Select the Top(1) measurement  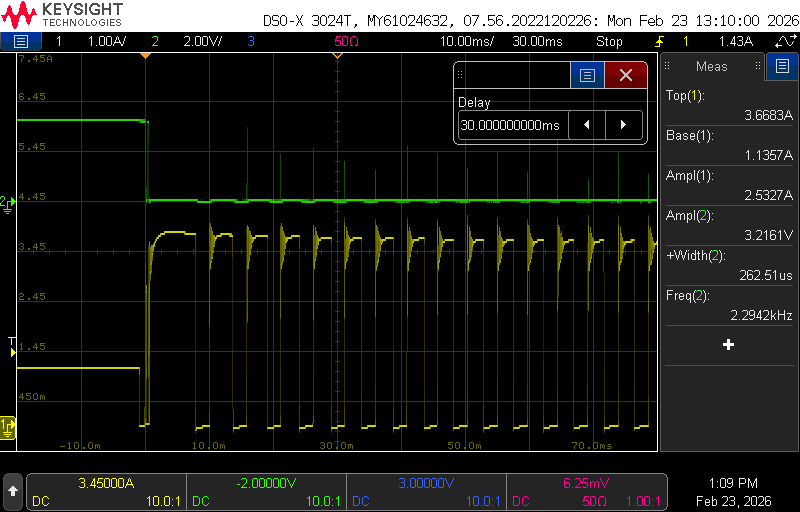pos(730,105)
